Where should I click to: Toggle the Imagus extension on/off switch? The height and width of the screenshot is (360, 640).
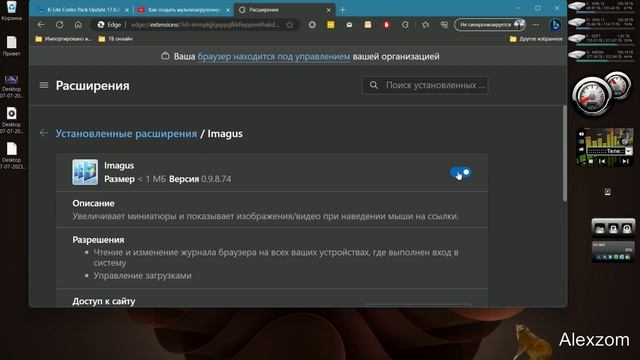coord(461,172)
